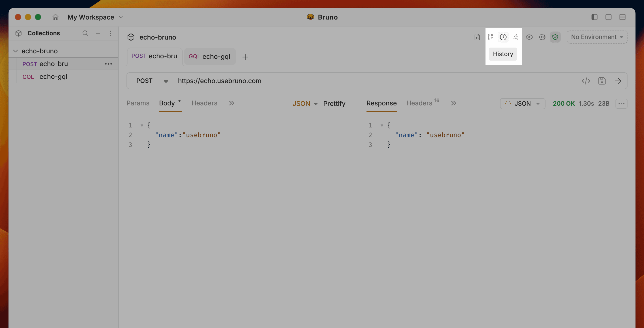Send request with arrow icon
Viewport: 644px width, 328px height.
pyautogui.click(x=618, y=81)
